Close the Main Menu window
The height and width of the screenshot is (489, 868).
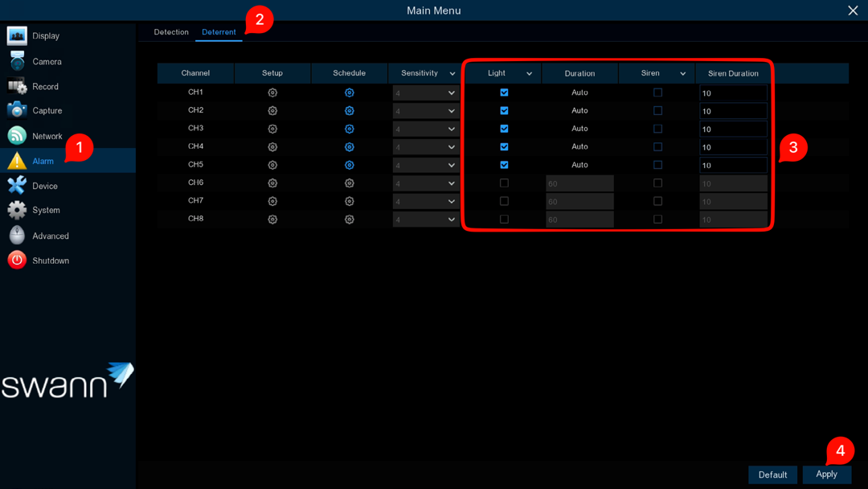853,10
